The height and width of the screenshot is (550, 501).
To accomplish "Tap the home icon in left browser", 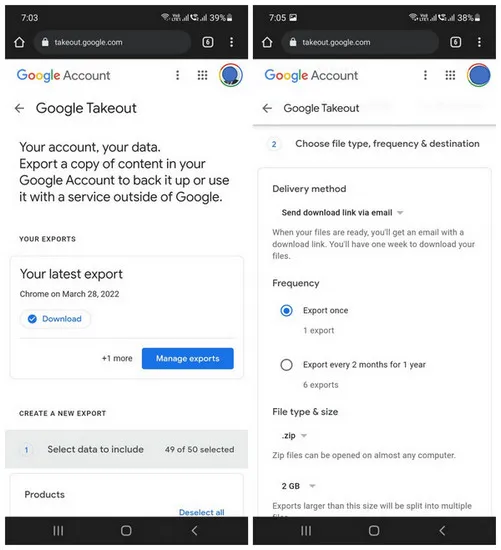I will 19,42.
